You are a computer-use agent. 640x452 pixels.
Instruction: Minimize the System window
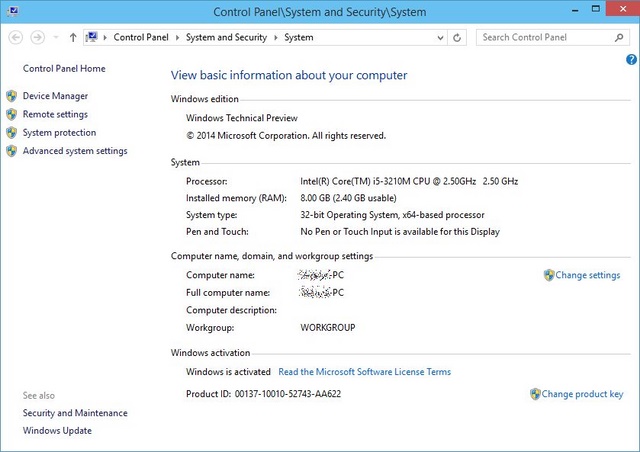[575, 10]
